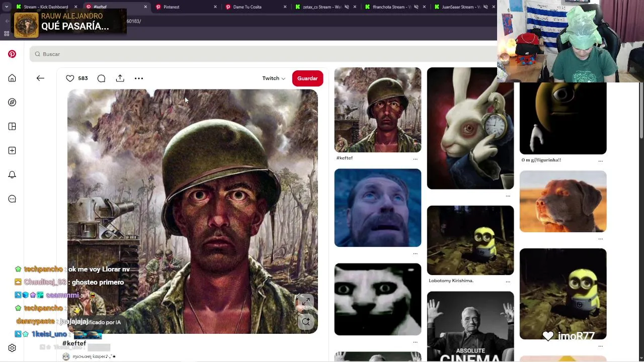
Task: Open the O m g//figurinha!! pin
Action: (x=563, y=118)
